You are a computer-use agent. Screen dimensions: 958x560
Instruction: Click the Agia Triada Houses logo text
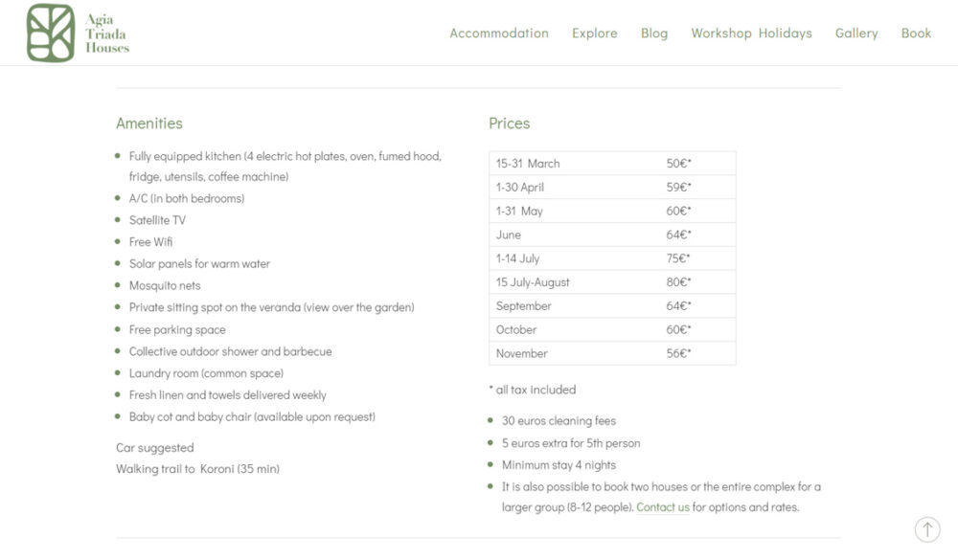(106, 34)
